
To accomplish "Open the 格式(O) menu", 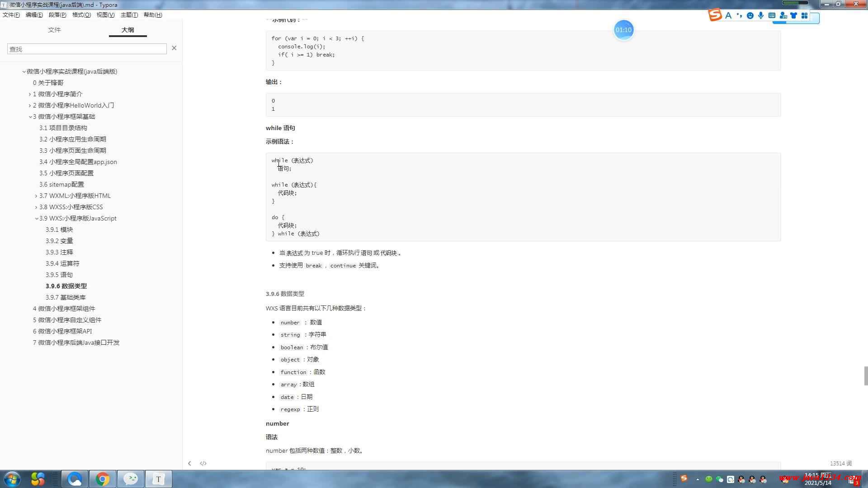I will [x=82, y=14].
